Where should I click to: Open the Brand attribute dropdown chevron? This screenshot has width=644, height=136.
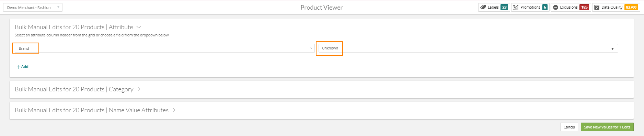[x=311, y=48]
